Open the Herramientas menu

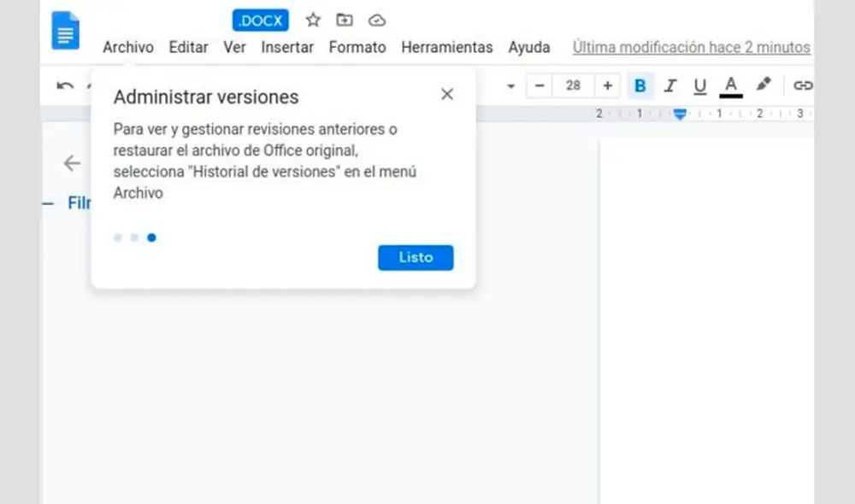[447, 47]
